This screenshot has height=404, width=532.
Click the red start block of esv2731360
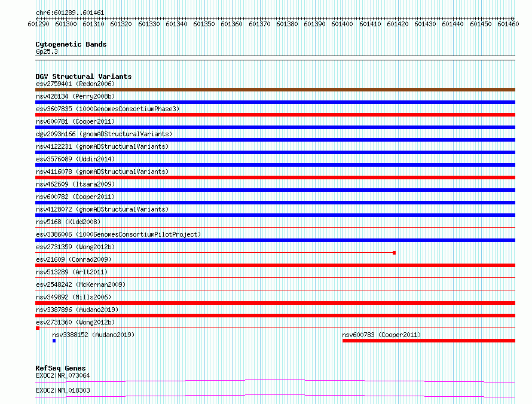[x=38, y=328]
